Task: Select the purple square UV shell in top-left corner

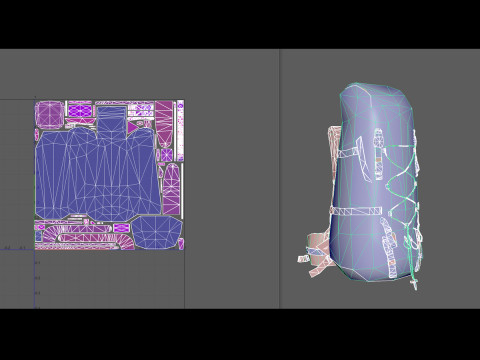Action: click(49, 114)
